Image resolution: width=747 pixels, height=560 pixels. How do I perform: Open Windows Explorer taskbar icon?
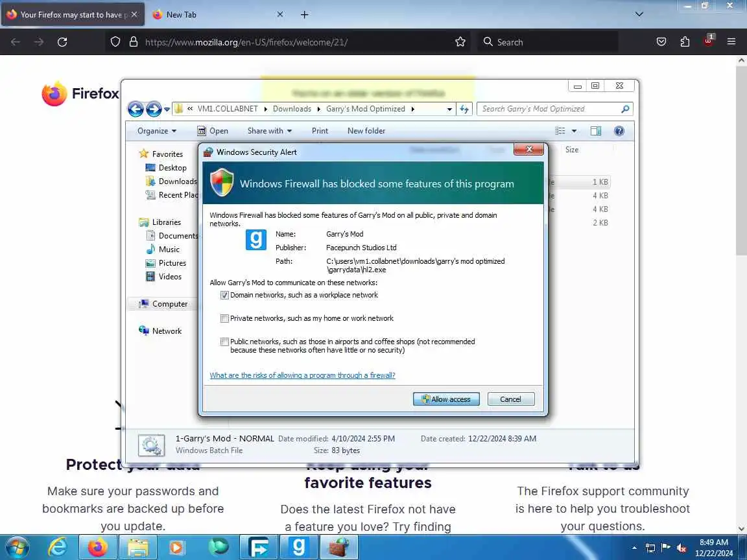[137, 548]
